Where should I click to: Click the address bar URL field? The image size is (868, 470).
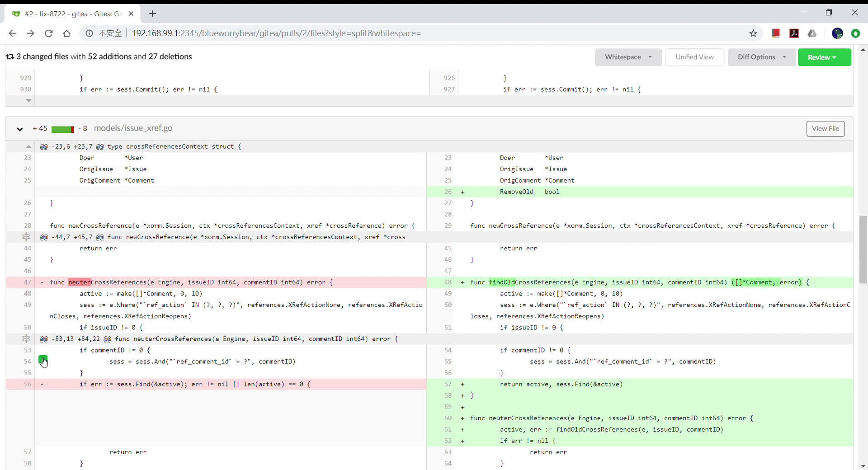[276, 33]
